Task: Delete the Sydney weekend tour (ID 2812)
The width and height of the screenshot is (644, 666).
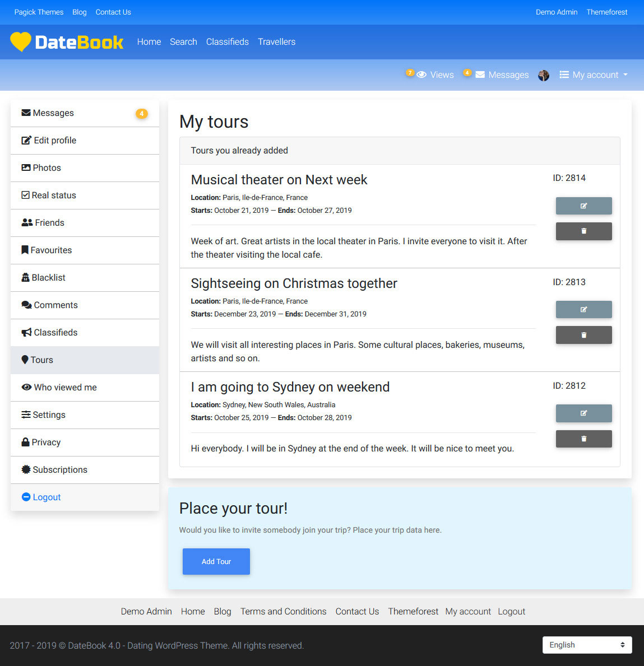Action: click(583, 439)
